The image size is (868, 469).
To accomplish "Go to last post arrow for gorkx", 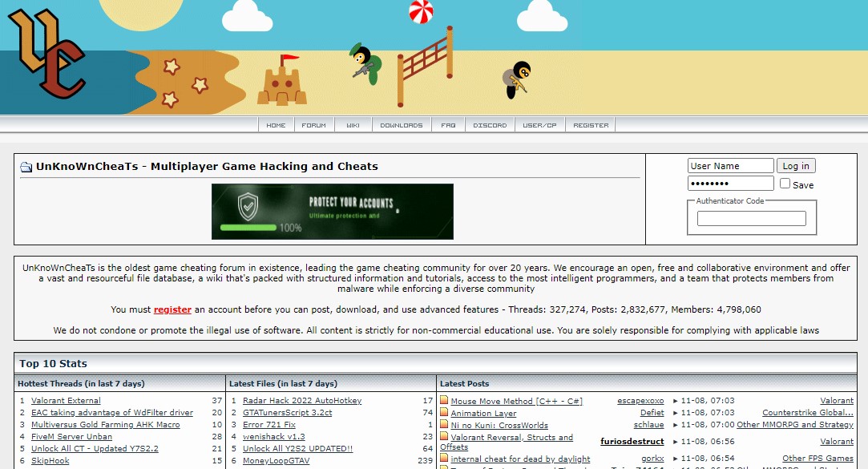I will click(676, 459).
